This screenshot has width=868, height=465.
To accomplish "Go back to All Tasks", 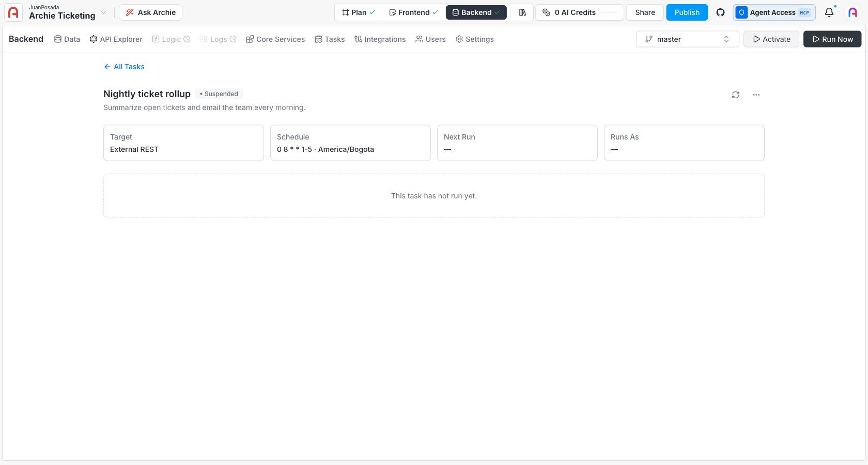I will click(x=124, y=67).
